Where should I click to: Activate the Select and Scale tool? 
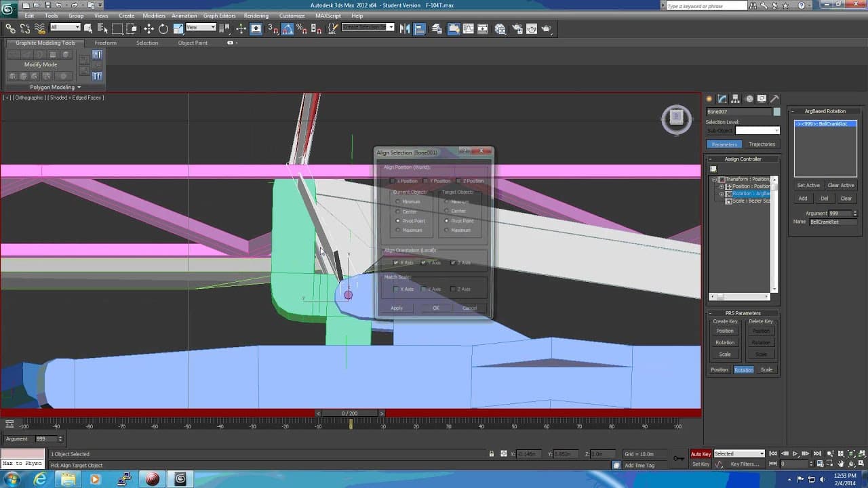(x=178, y=28)
